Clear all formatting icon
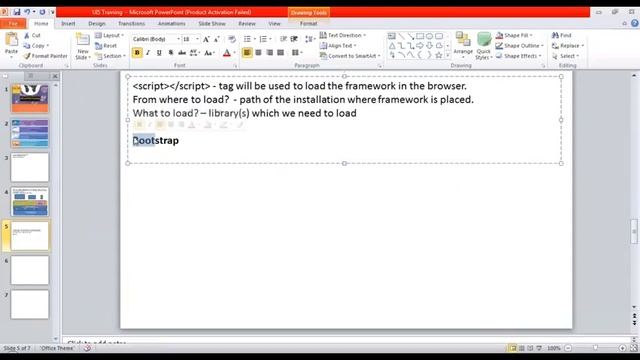640x360 pixels. point(232,39)
